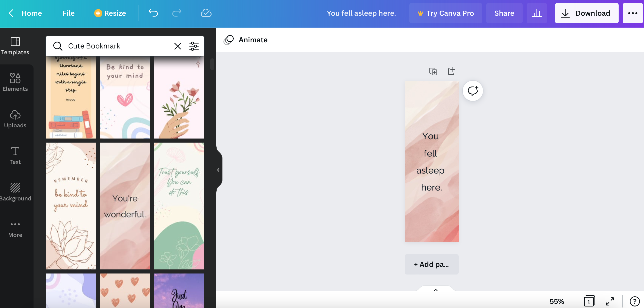Viewport: 644px width, 308px height.
Task: Click the 'You're wonderful' bookmark thumbnail
Action: (125, 206)
